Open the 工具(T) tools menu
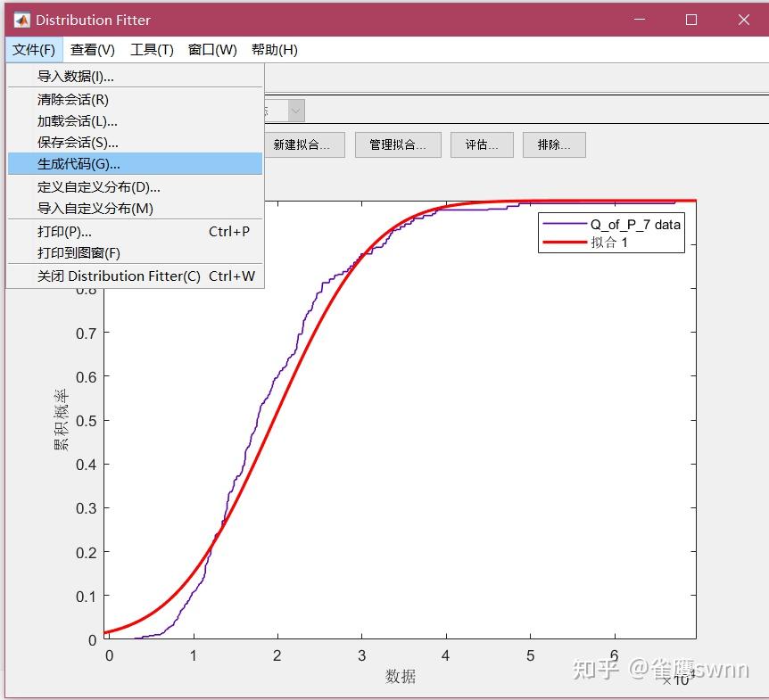Screen dimensions: 769x700 [151, 50]
